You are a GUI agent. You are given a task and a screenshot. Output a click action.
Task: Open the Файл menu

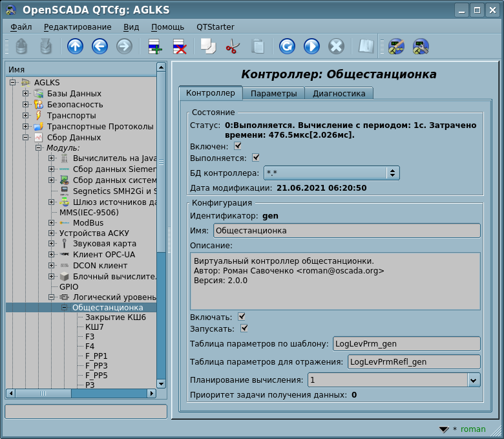pyautogui.click(x=21, y=27)
